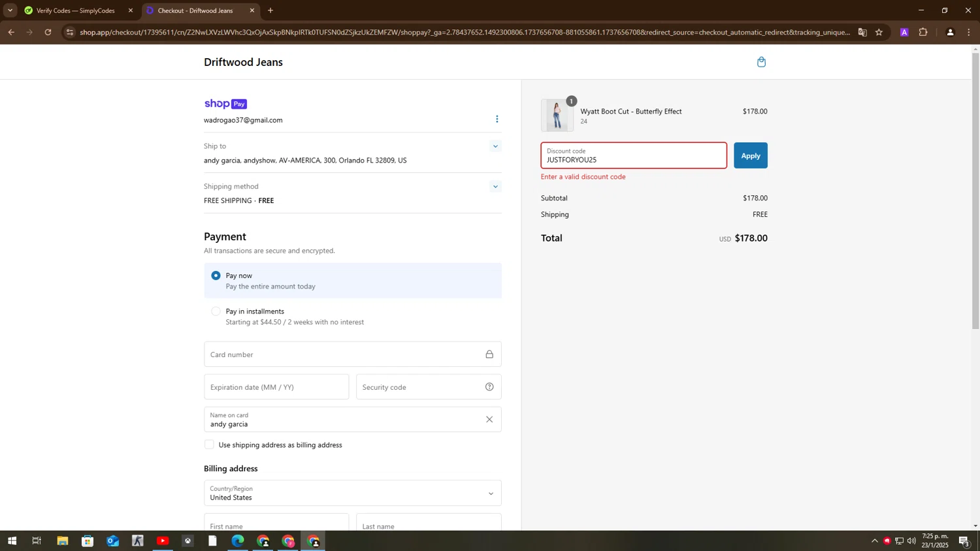Click the Last name field
The image size is (980, 551).
[429, 522]
